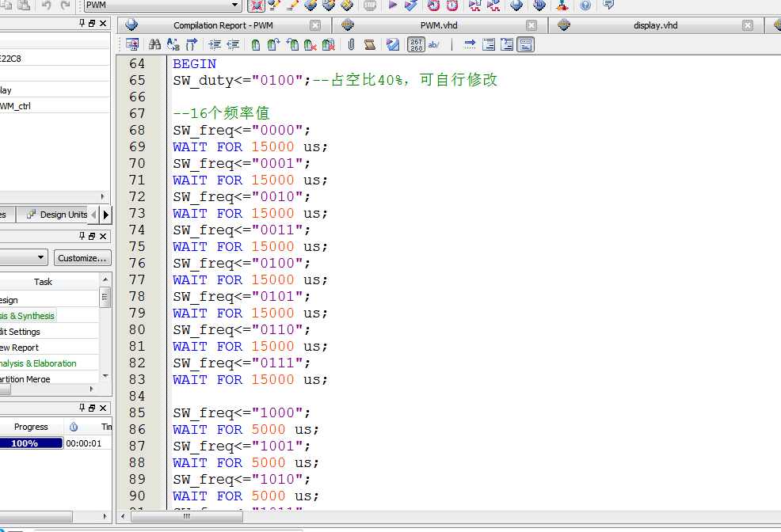Toggle the ab/ whitespace display button

[x=434, y=45]
